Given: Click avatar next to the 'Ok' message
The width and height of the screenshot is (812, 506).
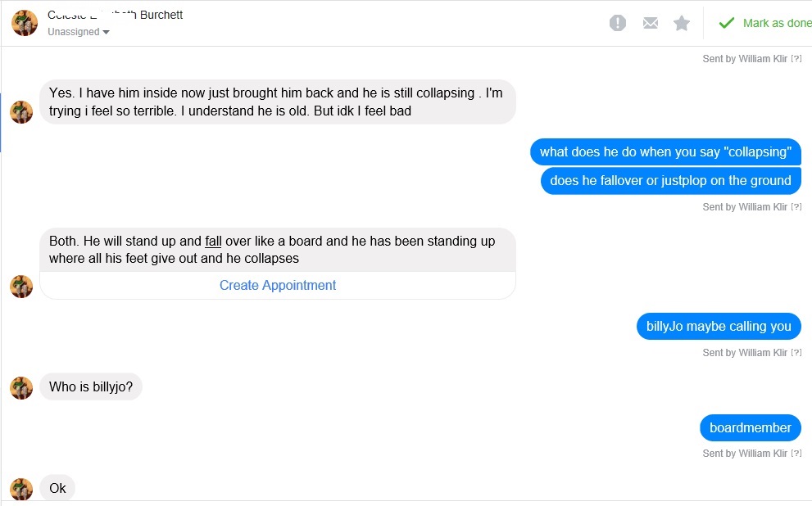Looking at the screenshot, I should (21, 489).
